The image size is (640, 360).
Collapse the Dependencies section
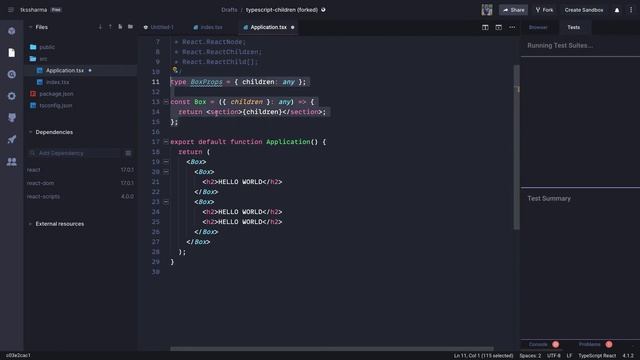click(x=30, y=132)
